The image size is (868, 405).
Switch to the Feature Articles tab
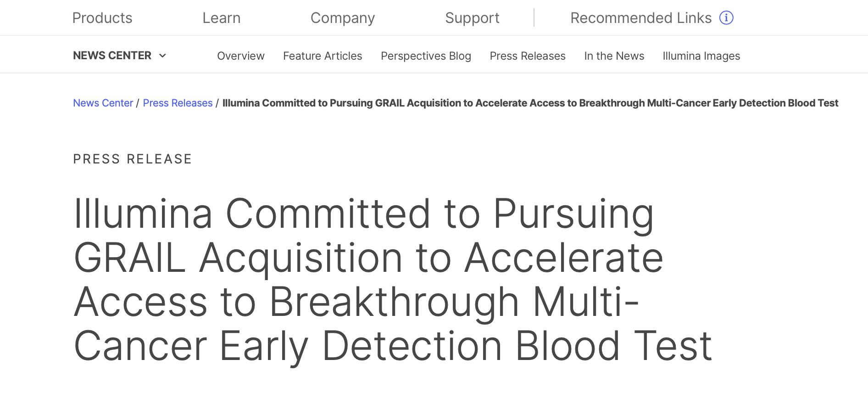pyautogui.click(x=323, y=56)
